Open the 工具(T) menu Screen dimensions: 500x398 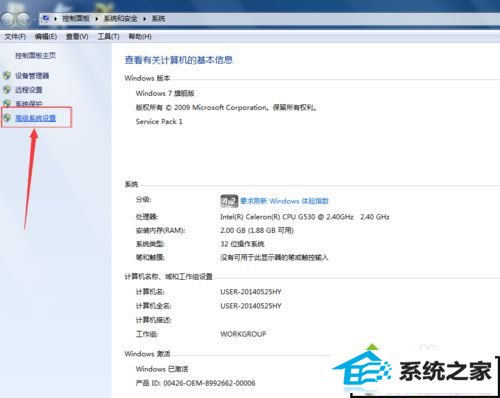click(x=108, y=36)
